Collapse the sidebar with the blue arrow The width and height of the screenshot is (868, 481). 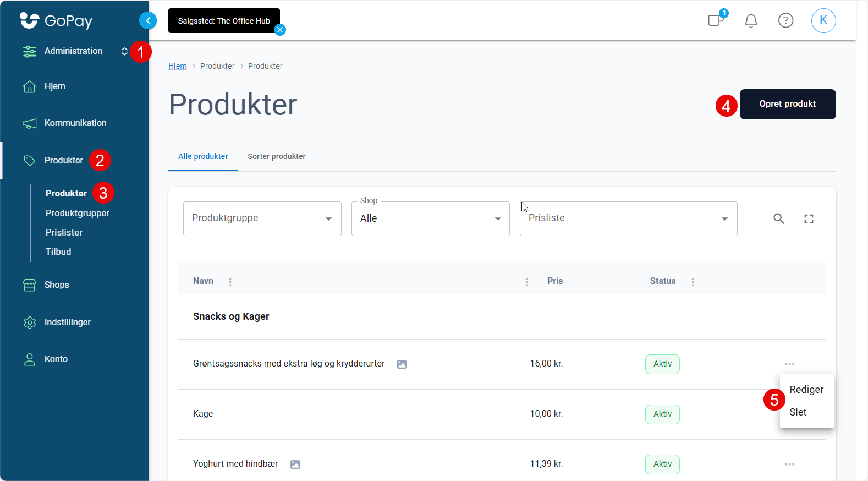(148, 20)
